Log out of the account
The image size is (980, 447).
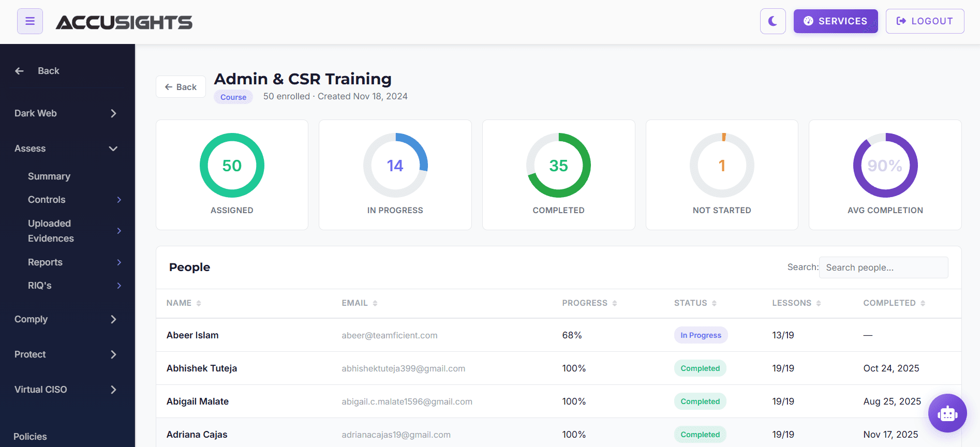tap(925, 21)
